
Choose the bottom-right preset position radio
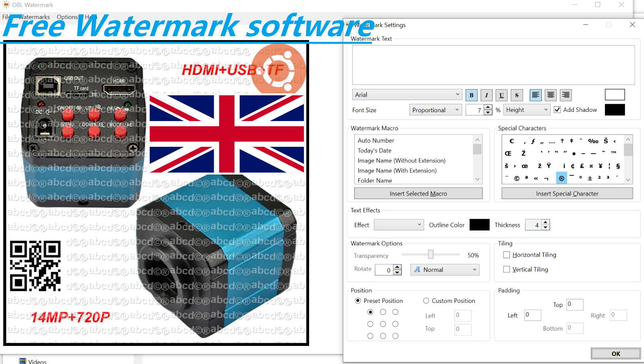(395, 336)
